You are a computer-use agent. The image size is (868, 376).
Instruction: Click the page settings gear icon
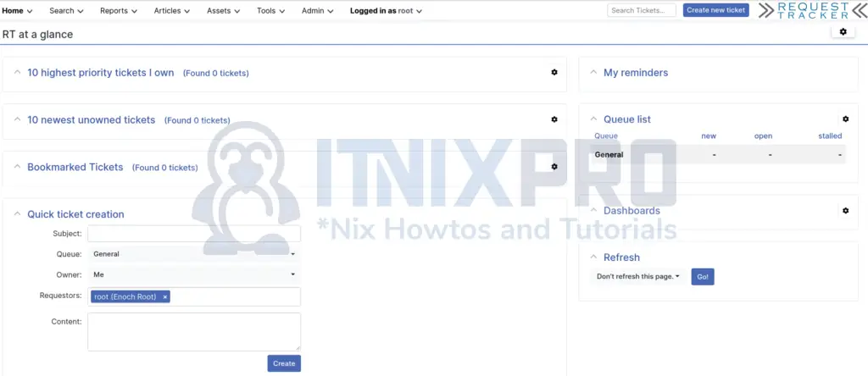click(x=842, y=31)
